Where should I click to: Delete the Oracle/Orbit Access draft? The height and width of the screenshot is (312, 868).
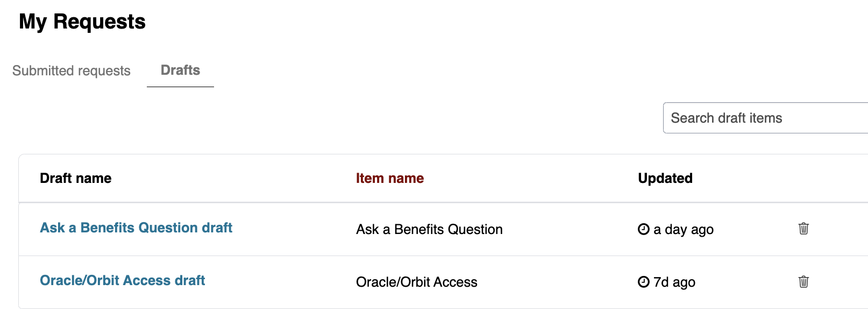pos(803,281)
